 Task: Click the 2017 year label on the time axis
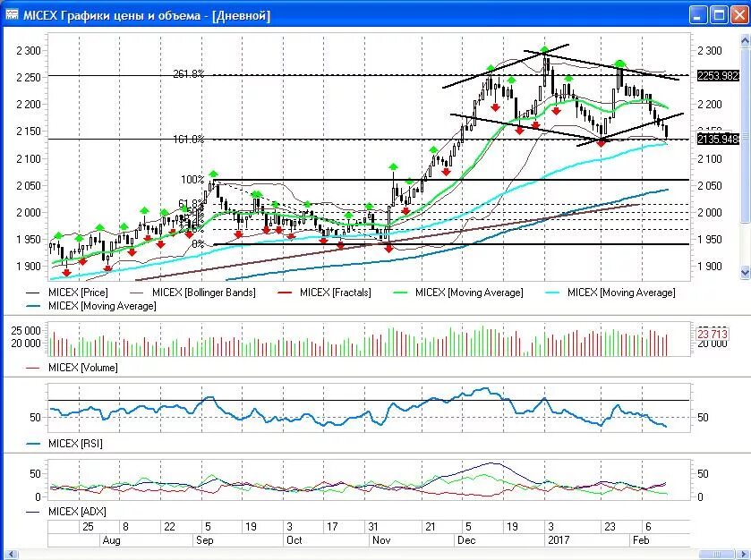(559, 540)
